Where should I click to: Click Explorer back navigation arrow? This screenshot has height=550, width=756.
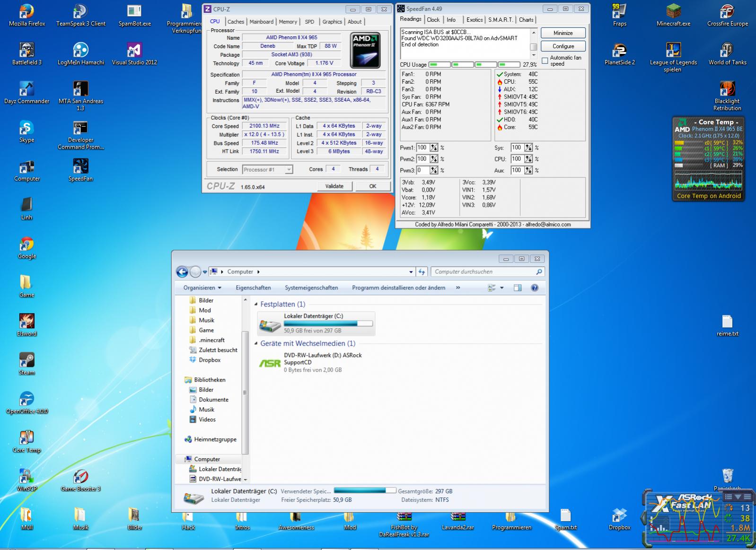(182, 271)
